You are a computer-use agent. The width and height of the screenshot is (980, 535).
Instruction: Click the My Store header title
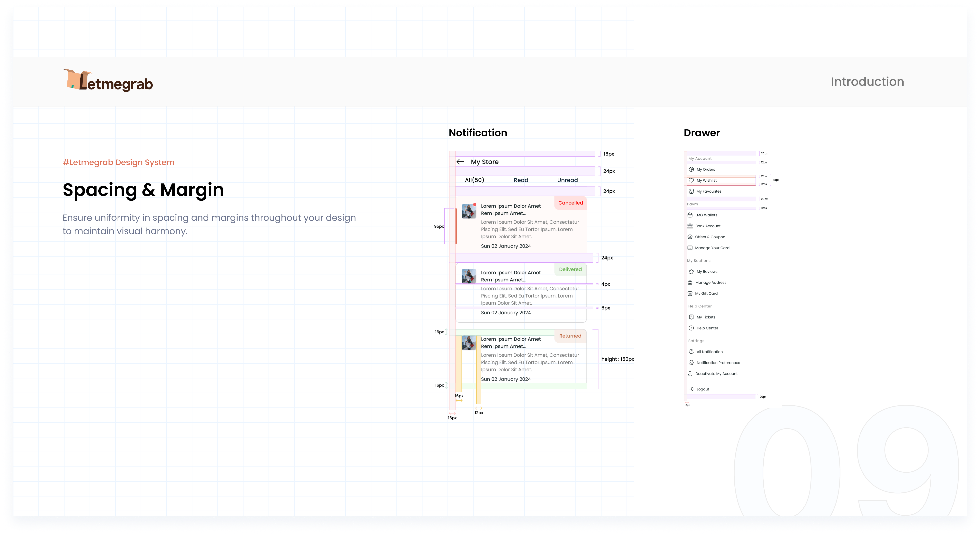tap(485, 162)
